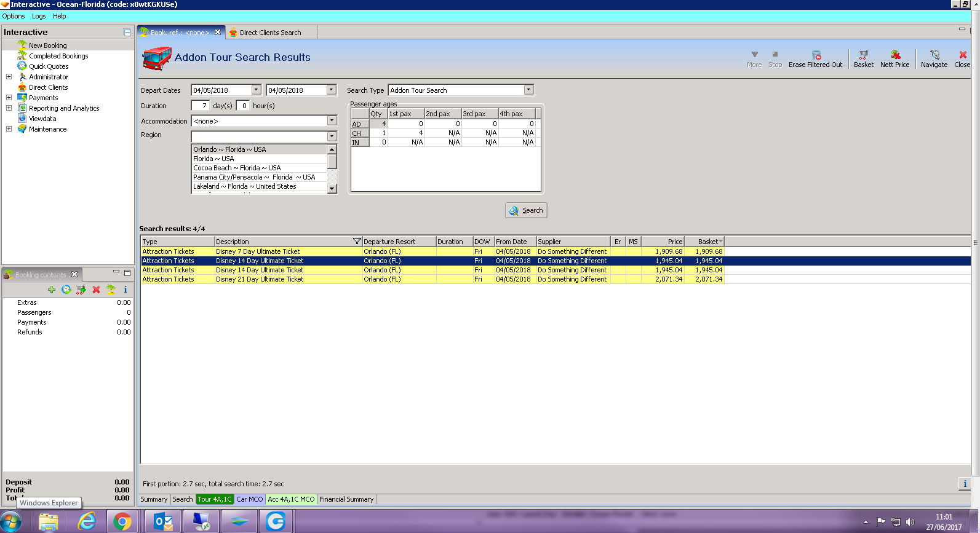Click the cart arrow icon in Booking contents
980x533 pixels.
click(x=81, y=290)
